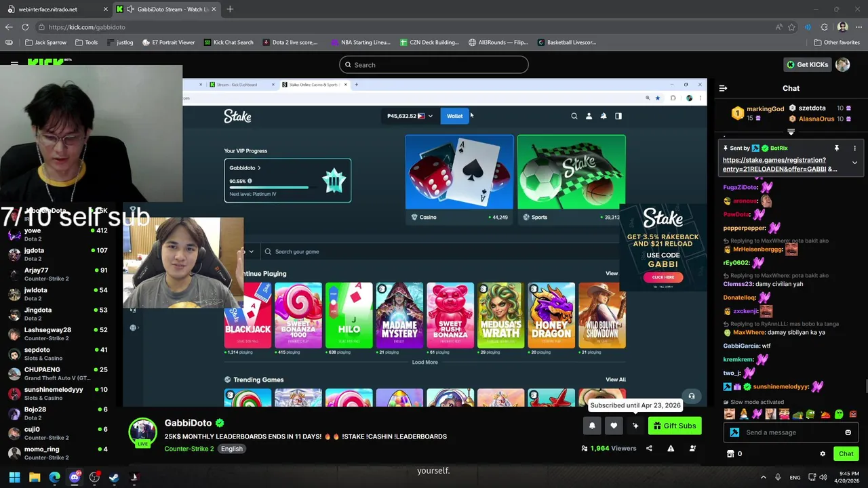This screenshot has width=868, height=488.
Task: Click the chat identity badge icon
Action: [734, 432]
